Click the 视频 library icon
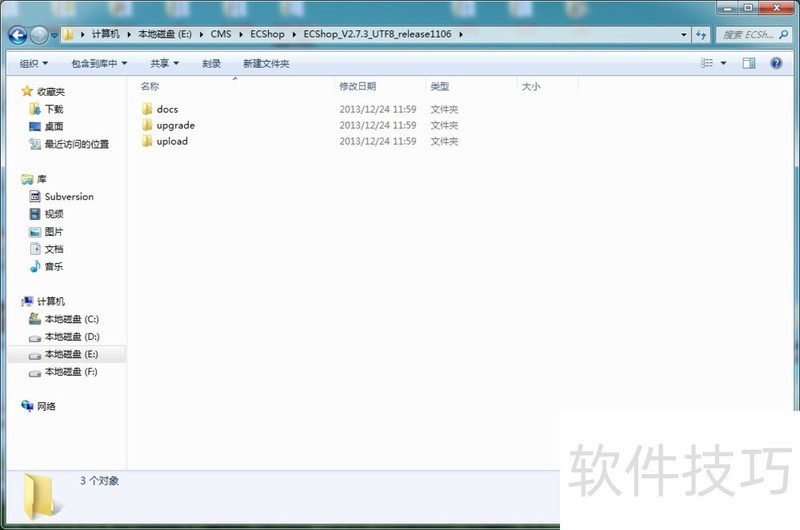This screenshot has width=800, height=530. pos(35,214)
